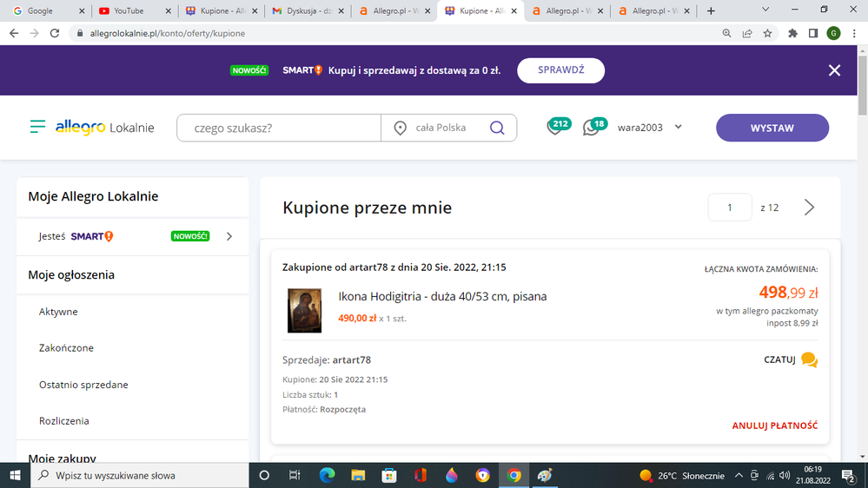Viewport: 868px width, 488px height.
Task: Open Cortana circle icon on the taskbar
Action: pos(264,475)
